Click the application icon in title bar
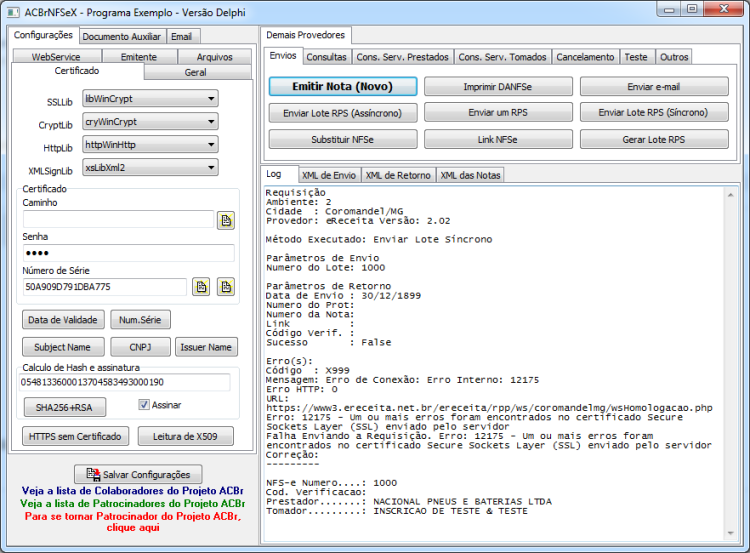Screen dimensions: 750x553 pos(13,12)
